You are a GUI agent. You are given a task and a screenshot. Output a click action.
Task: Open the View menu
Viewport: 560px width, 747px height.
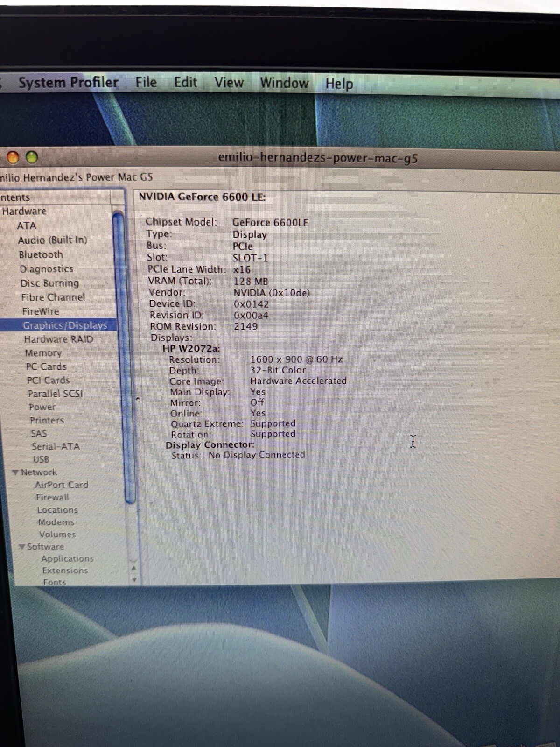[x=229, y=83]
